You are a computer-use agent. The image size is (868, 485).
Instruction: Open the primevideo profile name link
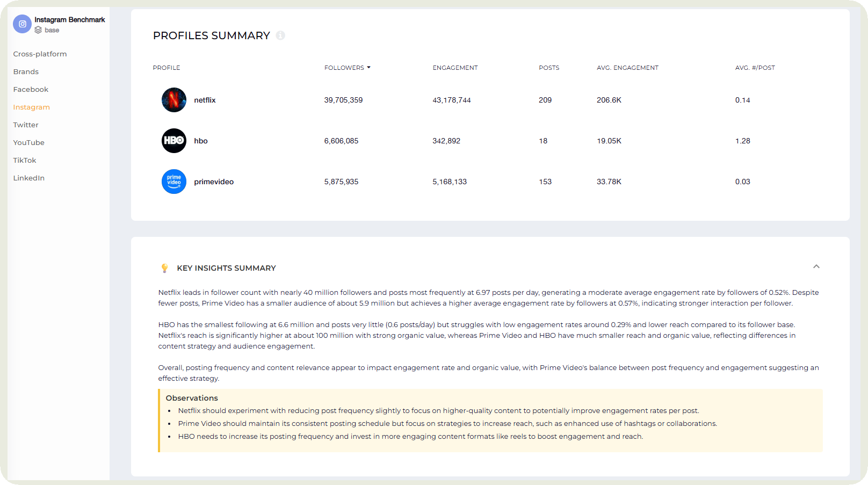214,182
